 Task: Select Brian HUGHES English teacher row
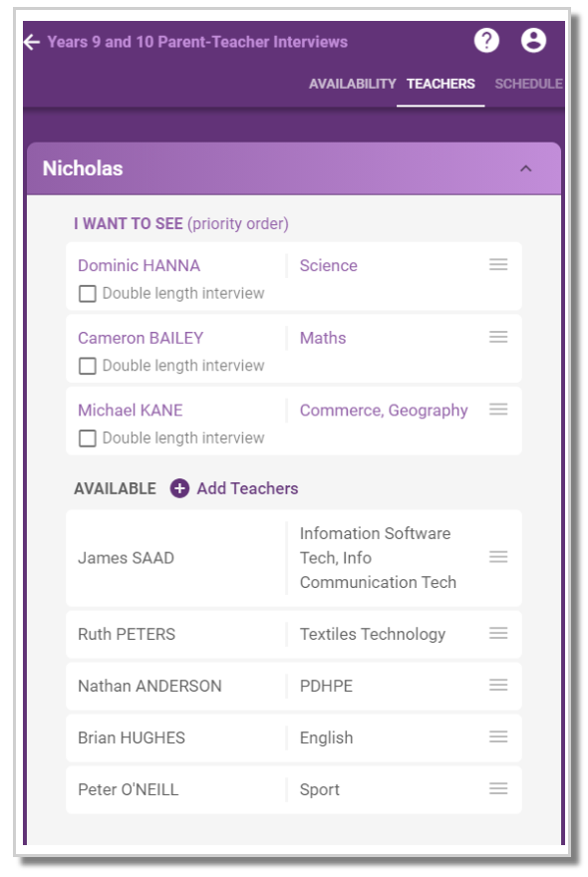294,738
